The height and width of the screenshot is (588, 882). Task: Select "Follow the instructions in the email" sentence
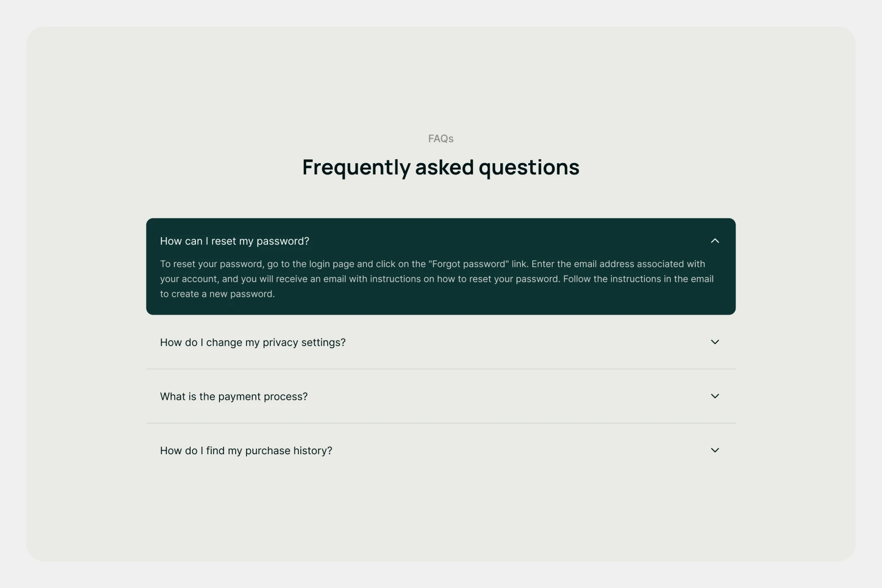point(638,279)
